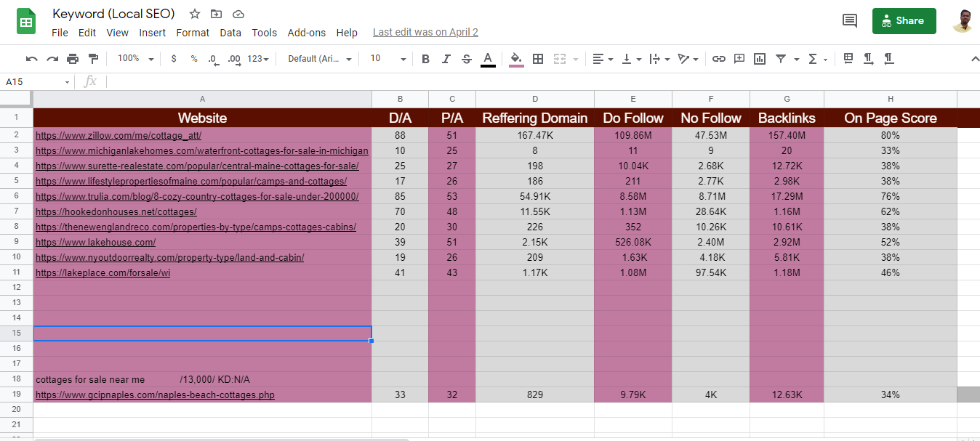Undo the last action
The image size is (980, 441).
tap(31, 59)
